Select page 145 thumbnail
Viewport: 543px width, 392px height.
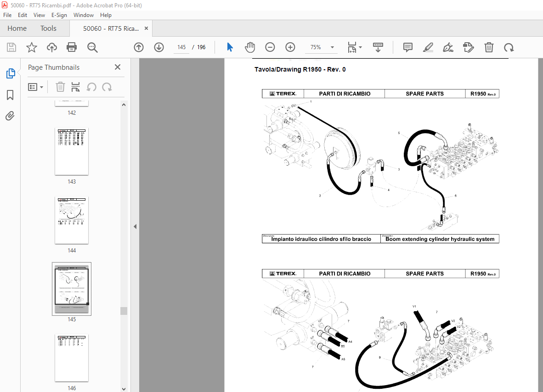(x=72, y=289)
